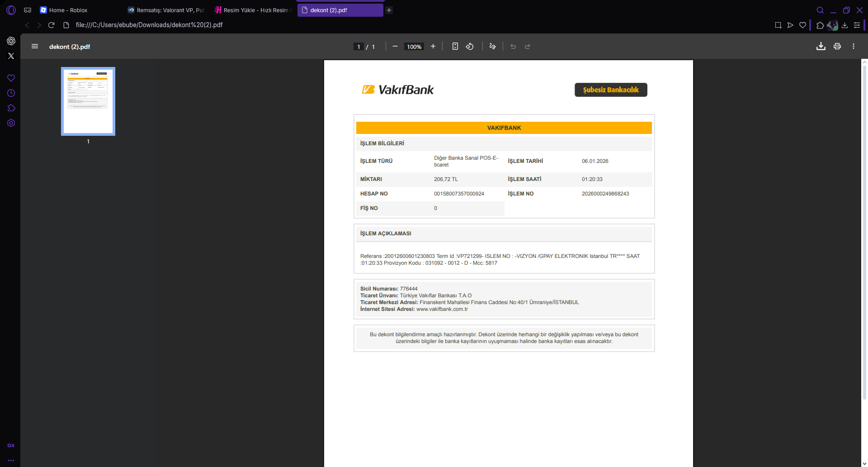Click the vertical scrollbar of PDF viewer

[x=864, y=233]
